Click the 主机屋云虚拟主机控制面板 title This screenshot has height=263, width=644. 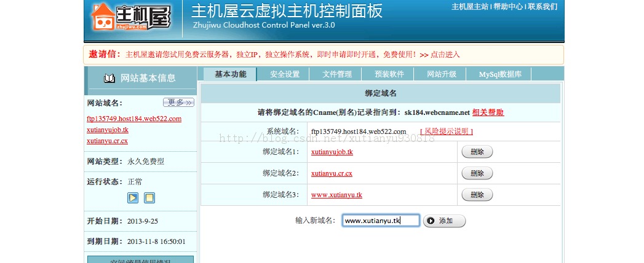287,10
